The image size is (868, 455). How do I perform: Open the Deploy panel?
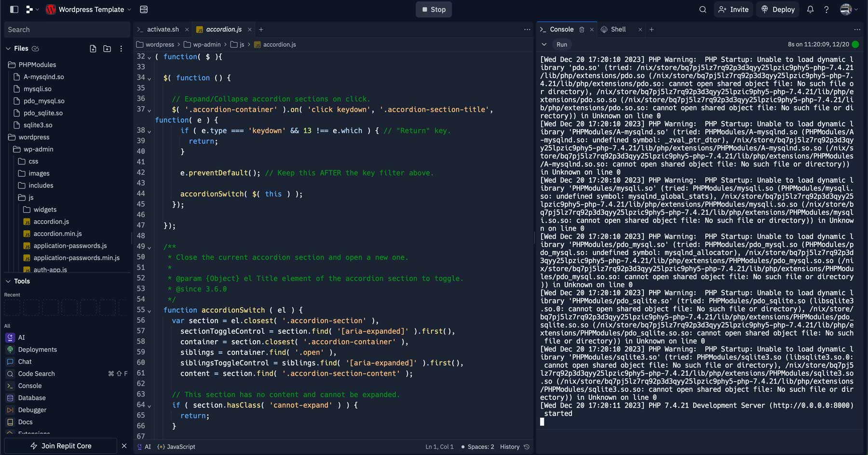click(777, 9)
